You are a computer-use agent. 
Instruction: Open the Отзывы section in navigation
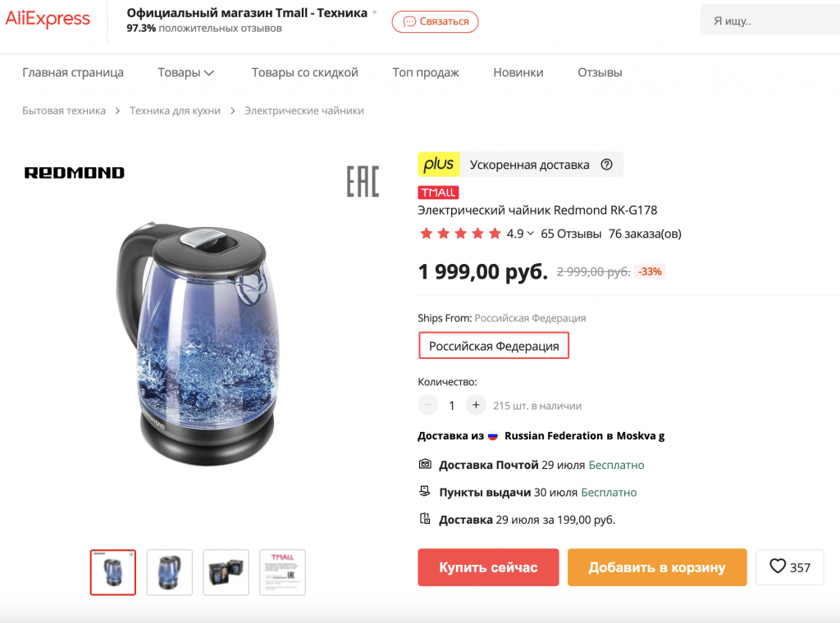coord(600,72)
